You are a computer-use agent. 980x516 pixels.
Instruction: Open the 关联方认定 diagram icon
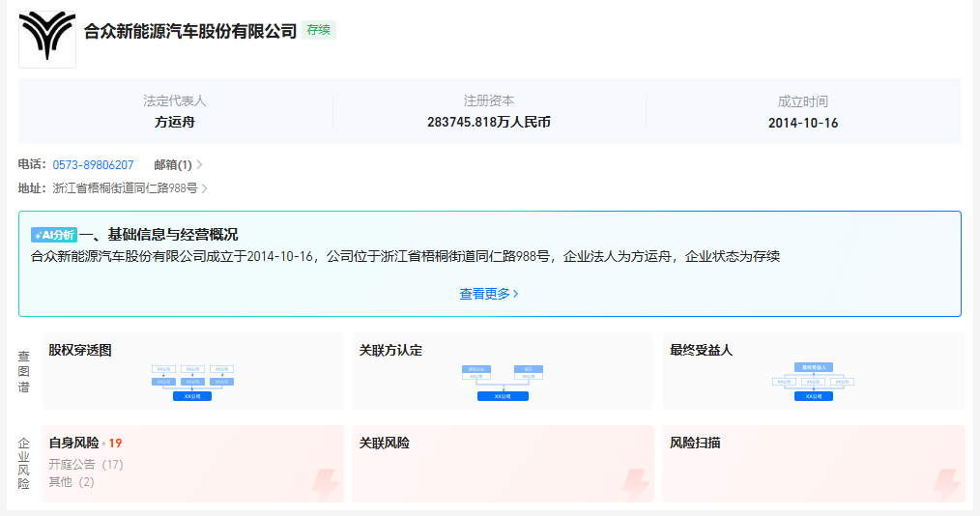[503, 382]
